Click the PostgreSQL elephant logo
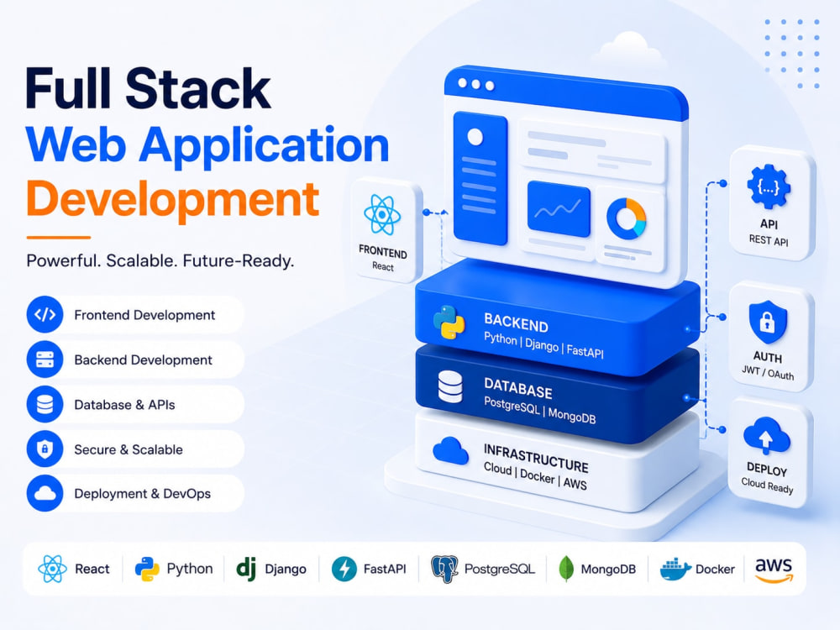840x630 pixels. [444, 569]
